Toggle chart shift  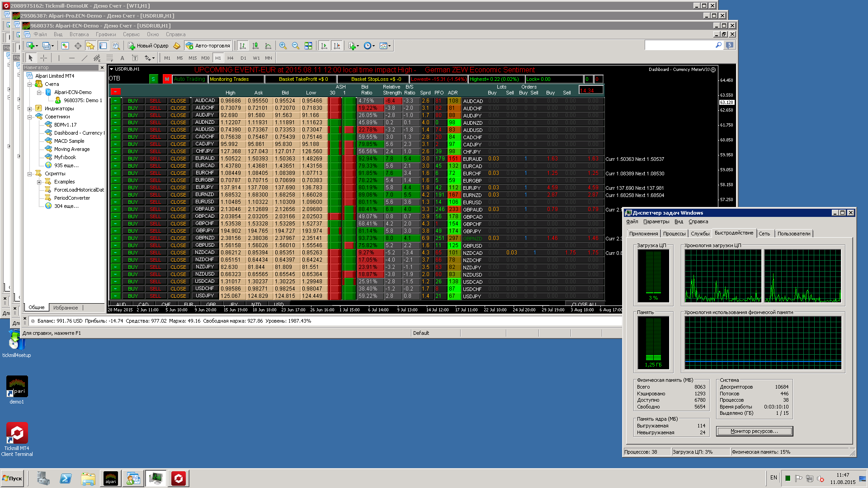tap(337, 46)
